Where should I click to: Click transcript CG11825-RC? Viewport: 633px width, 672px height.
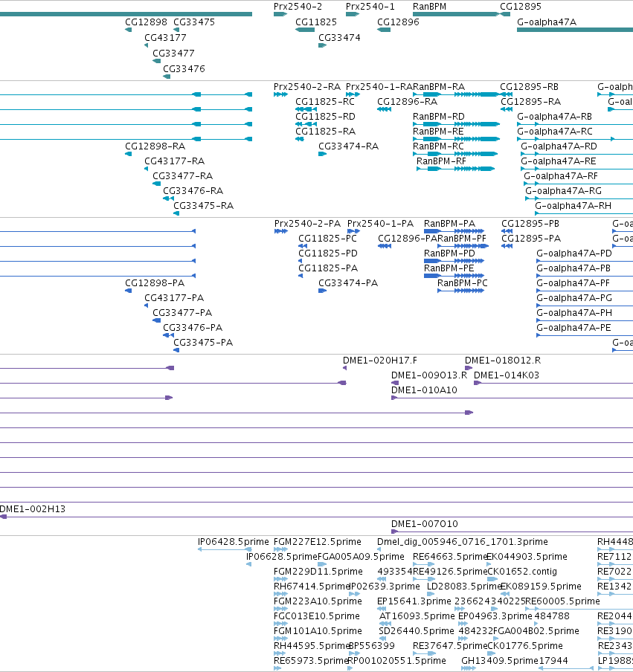325,102
